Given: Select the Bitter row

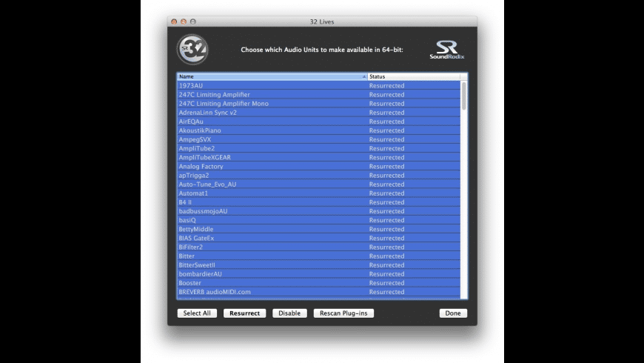Looking at the screenshot, I should click(x=319, y=256).
